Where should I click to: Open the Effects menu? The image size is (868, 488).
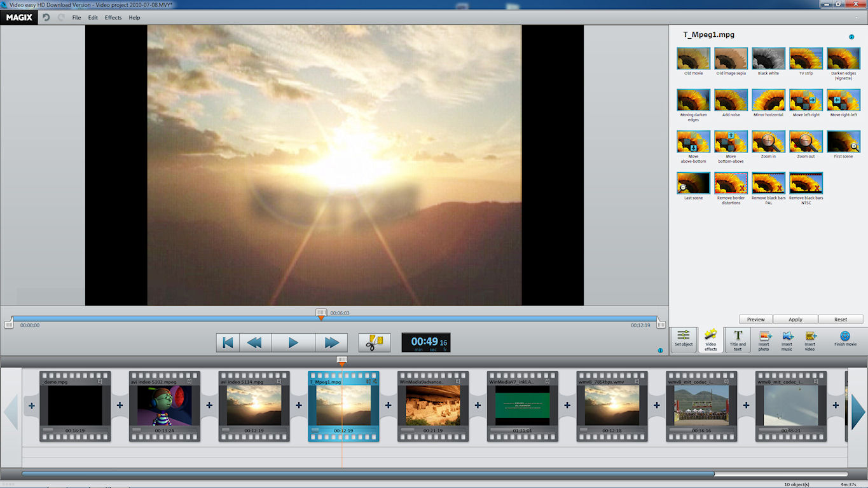click(113, 18)
